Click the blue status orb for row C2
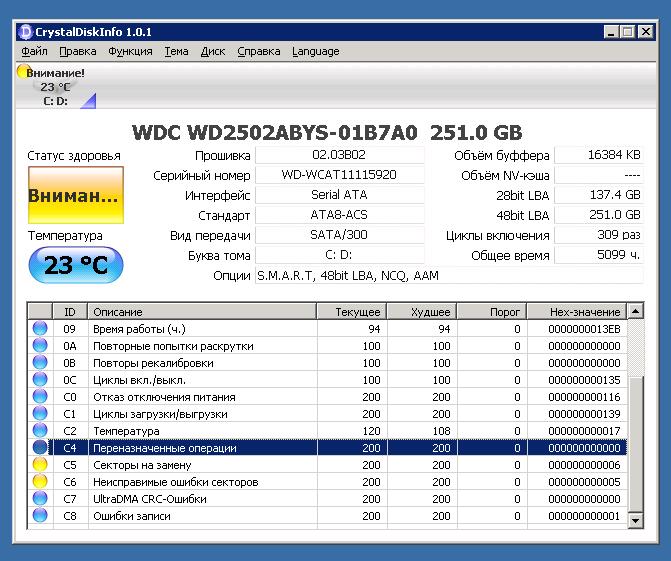 click(40, 430)
